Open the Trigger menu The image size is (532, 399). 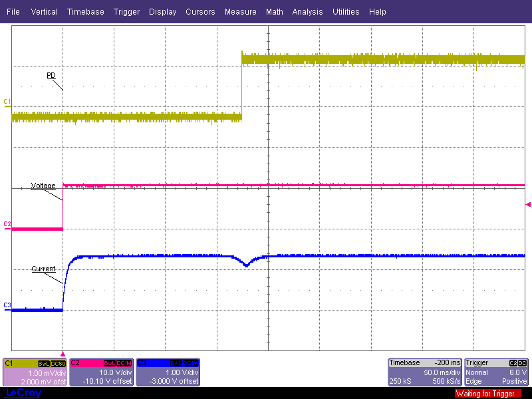tap(126, 12)
